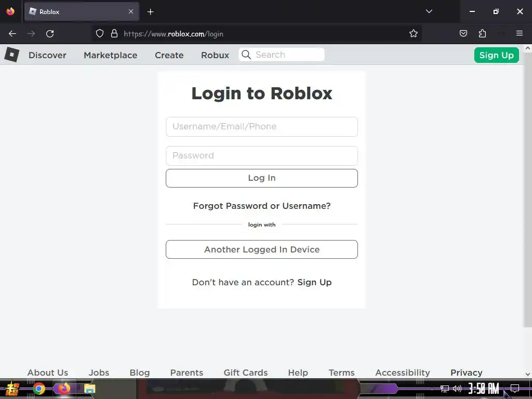Open Chrome from the taskbar
The width and height of the screenshot is (532, 399).
coord(39,389)
